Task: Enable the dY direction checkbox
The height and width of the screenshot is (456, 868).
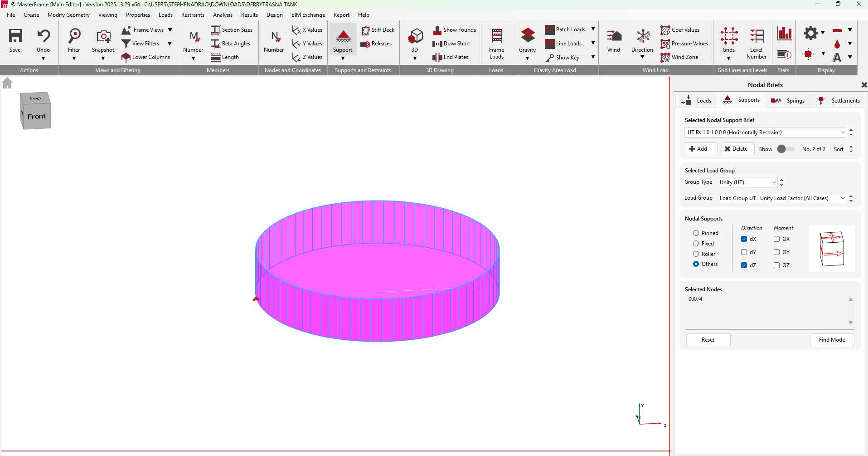Action: pos(744,252)
